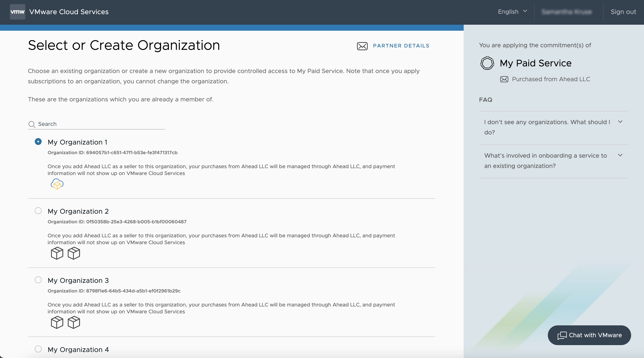Open Chat with VMware button
The image size is (644, 358).
[589, 335]
